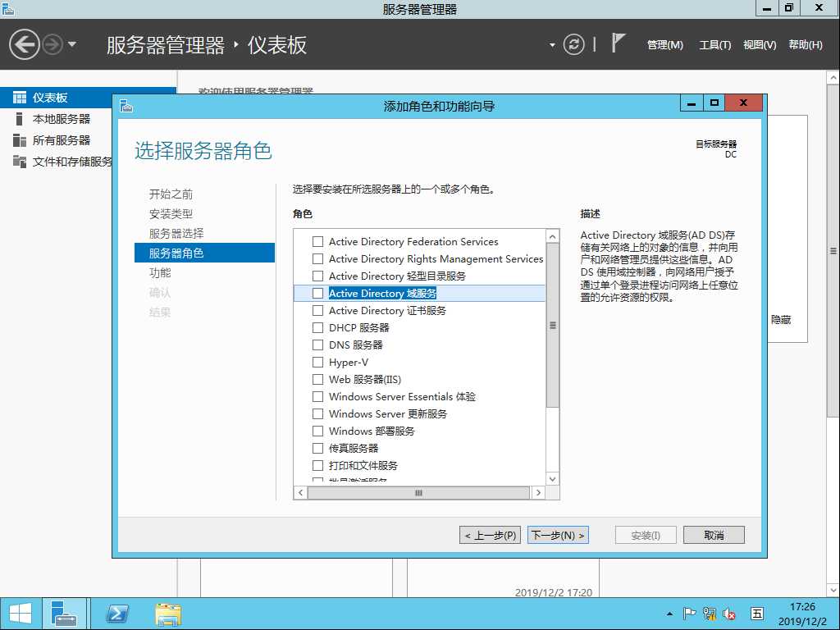Click roles list horizontal scrollbar thumb
This screenshot has width=840, height=630.
click(x=418, y=493)
